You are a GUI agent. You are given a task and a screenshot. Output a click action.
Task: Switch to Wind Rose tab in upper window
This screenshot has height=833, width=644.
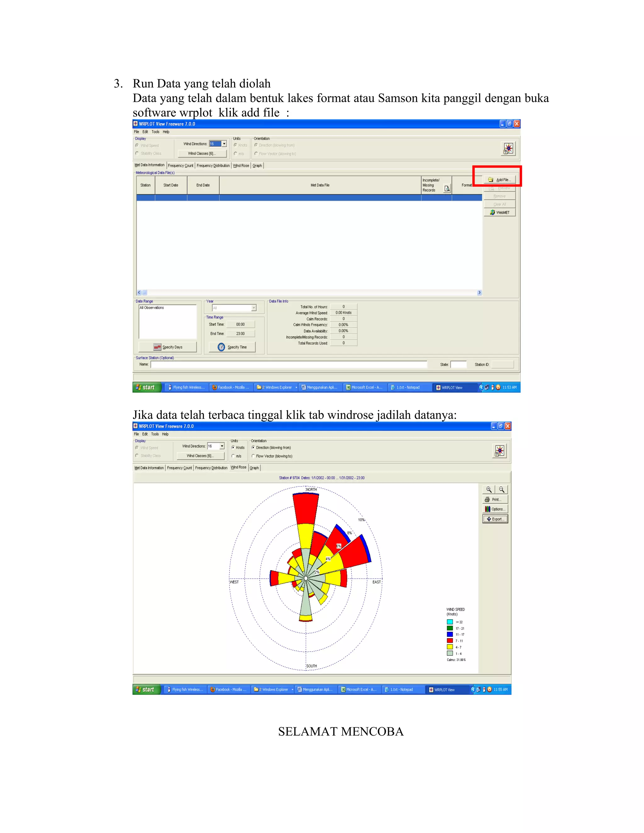241,166
